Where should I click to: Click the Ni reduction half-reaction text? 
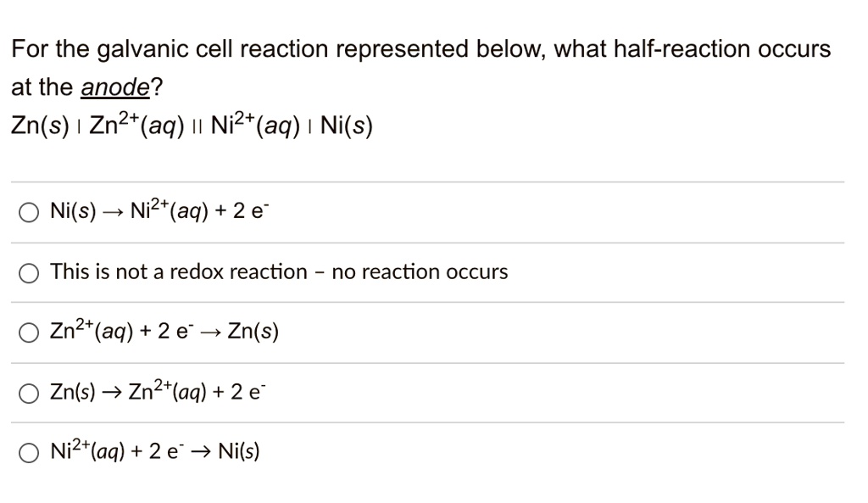[x=155, y=451]
